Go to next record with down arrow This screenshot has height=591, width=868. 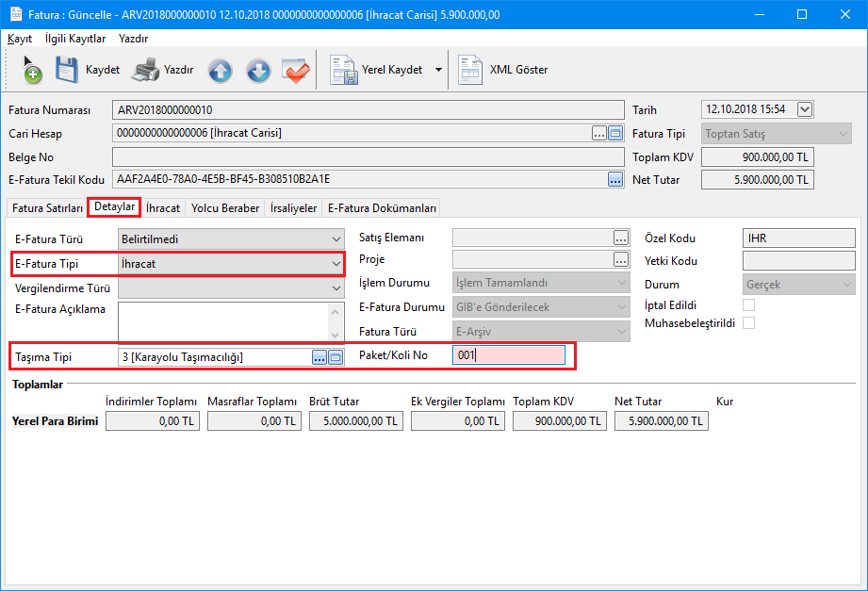[258, 70]
